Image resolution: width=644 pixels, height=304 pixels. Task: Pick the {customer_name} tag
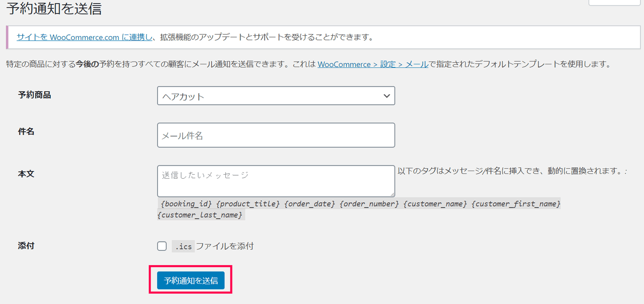click(x=435, y=204)
